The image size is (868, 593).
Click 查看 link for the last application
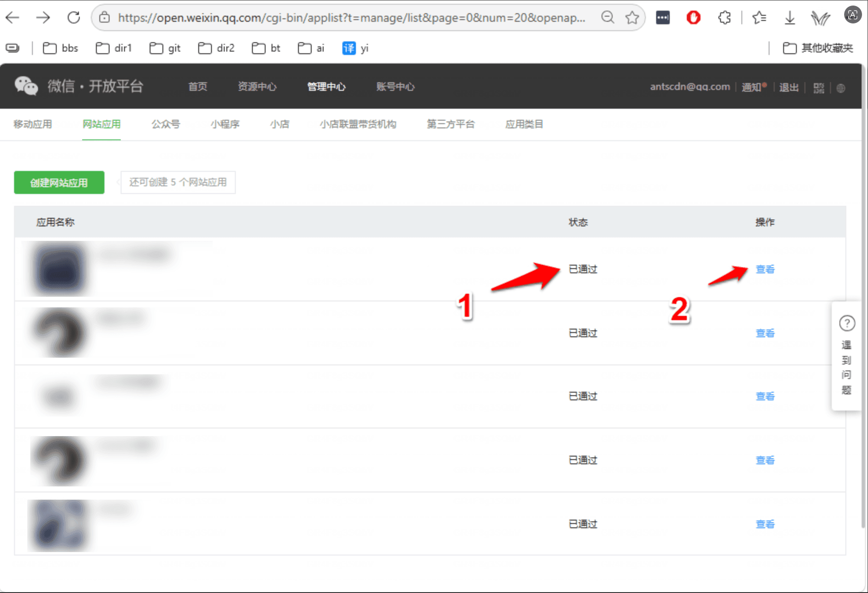tap(765, 524)
